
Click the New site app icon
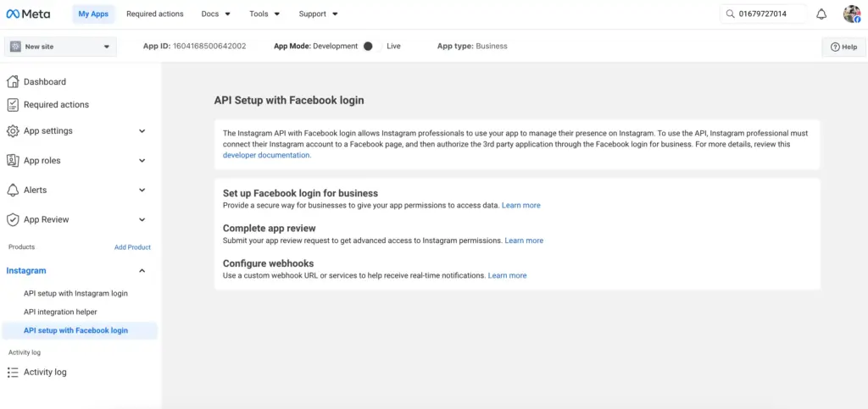(15, 47)
